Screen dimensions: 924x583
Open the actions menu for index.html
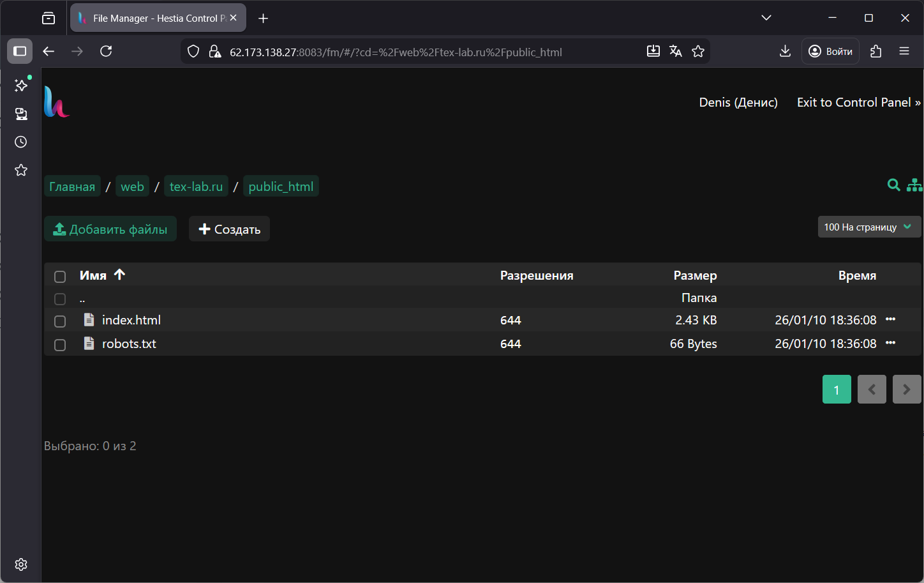click(890, 319)
